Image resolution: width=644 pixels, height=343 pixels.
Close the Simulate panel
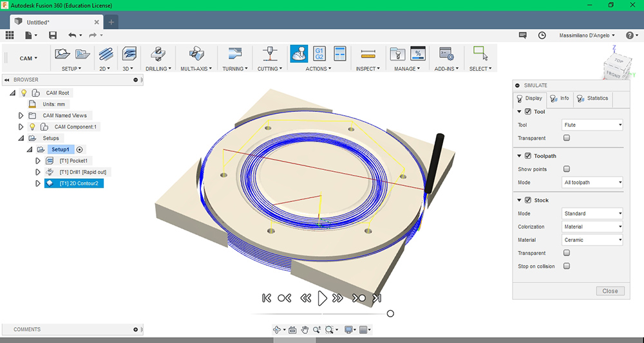point(611,291)
